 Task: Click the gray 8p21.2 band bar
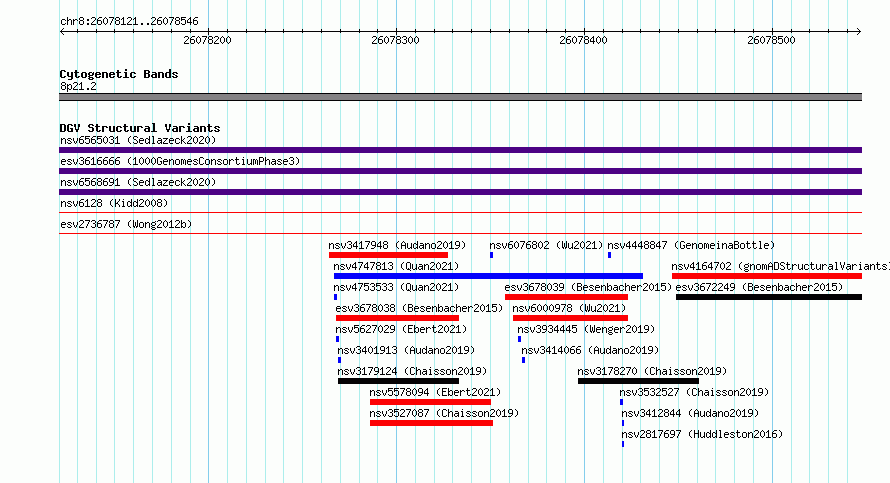pyautogui.click(x=460, y=97)
